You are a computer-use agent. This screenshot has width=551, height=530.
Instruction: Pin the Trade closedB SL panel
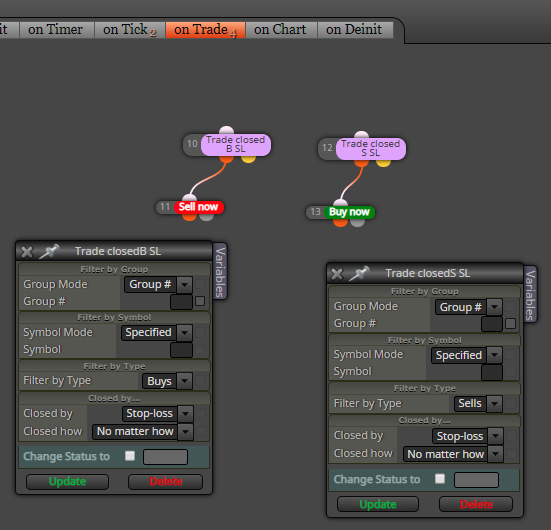(x=48, y=251)
